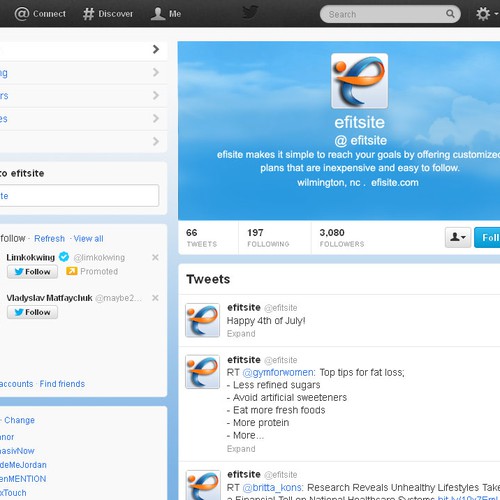
Task: Click the @britta_kons mention
Action: (273, 488)
